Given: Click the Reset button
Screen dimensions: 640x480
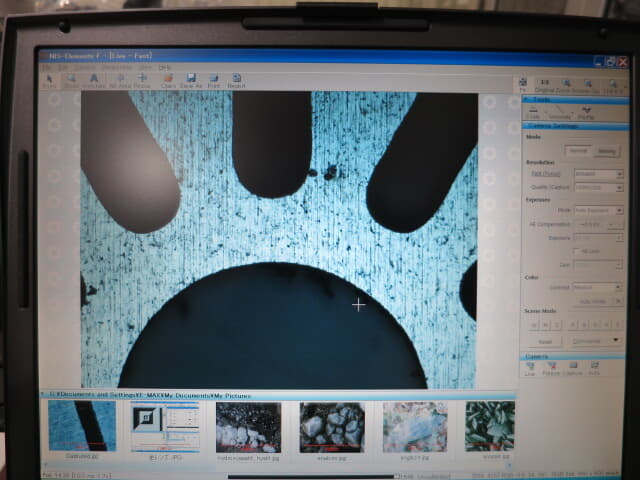Looking at the screenshot, I should [x=545, y=342].
